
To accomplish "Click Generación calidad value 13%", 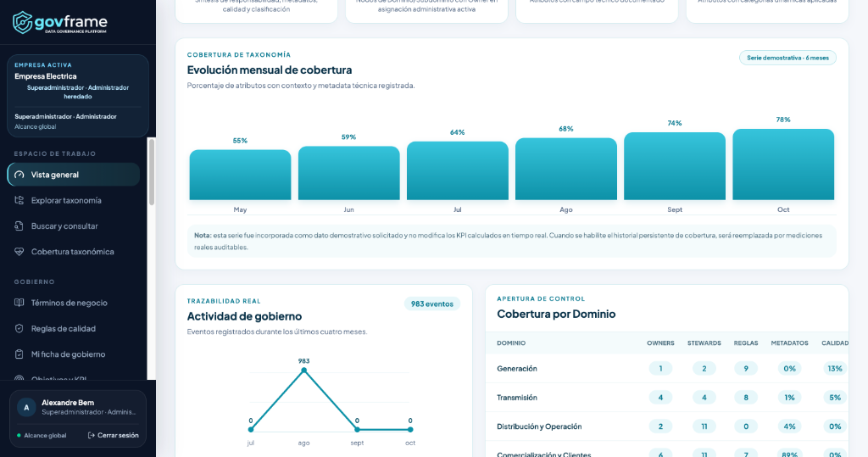I will [x=835, y=368].
